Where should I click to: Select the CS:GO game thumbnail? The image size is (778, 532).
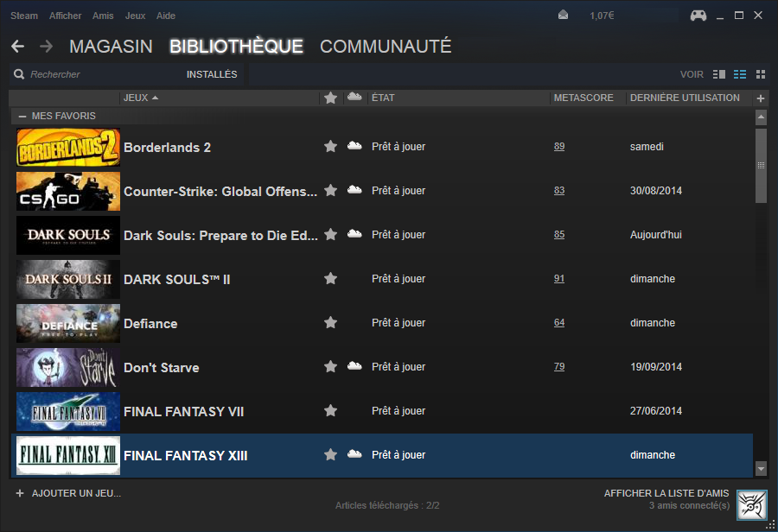[68, 192]
